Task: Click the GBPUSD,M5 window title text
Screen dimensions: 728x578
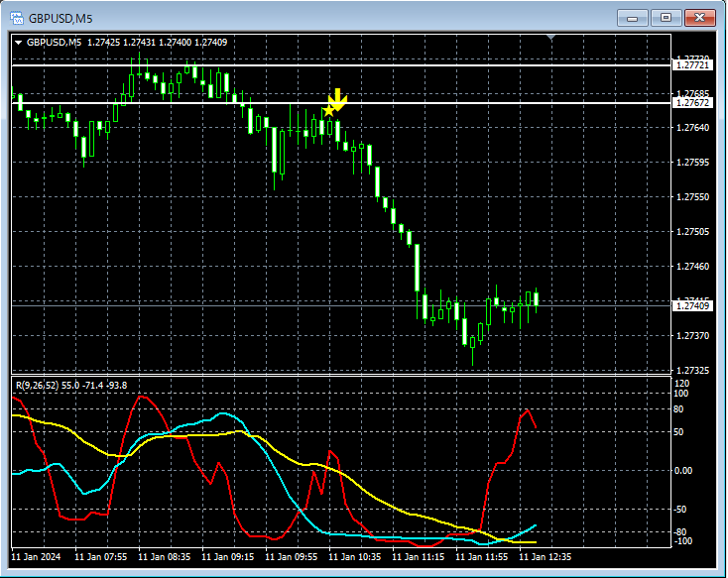Action: click(61, 19)
